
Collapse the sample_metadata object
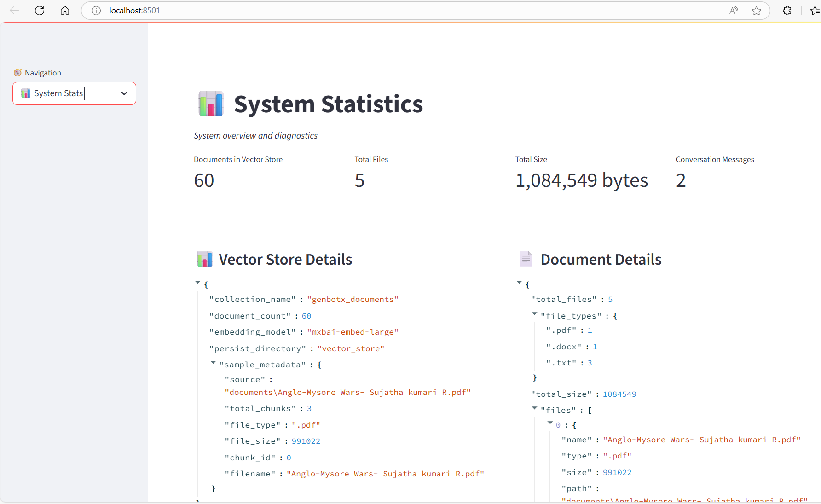point(213,362)
